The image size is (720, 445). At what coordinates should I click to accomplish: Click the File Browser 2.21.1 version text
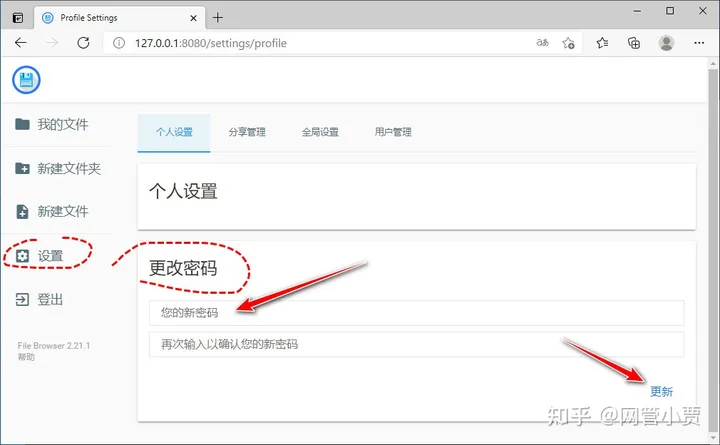[54, 346]
